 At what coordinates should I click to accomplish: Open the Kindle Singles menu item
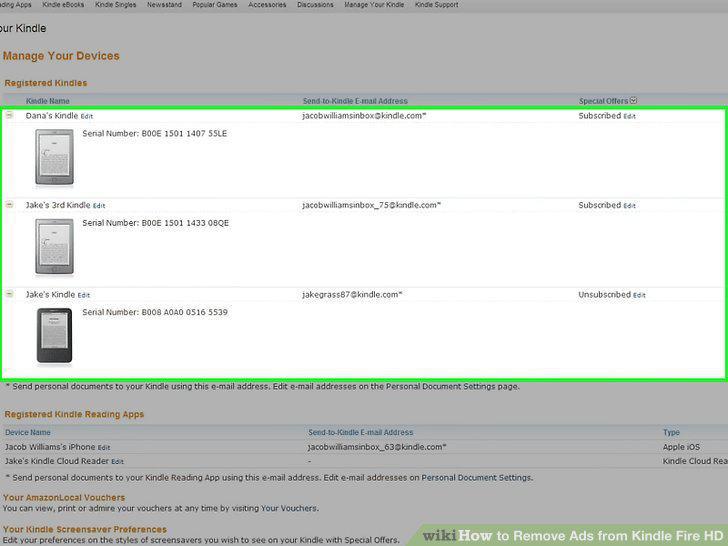116,5
